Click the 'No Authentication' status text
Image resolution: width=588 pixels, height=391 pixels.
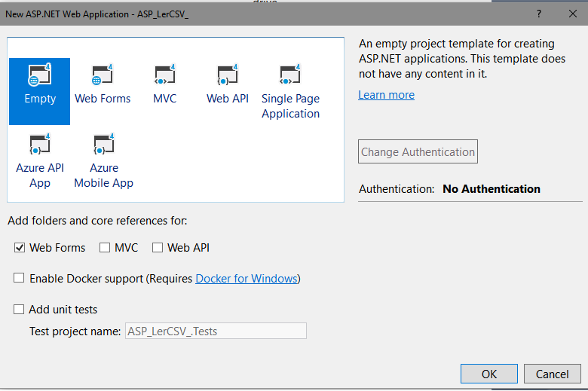(x=492, y=189)
